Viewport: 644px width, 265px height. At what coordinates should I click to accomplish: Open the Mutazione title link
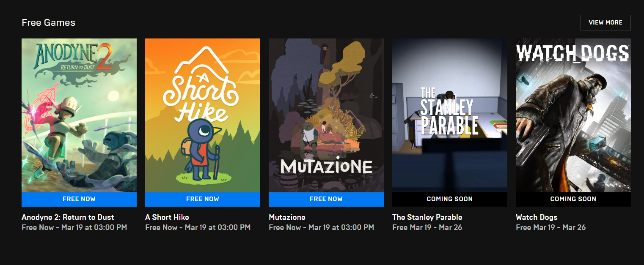[x=287, y=217]
